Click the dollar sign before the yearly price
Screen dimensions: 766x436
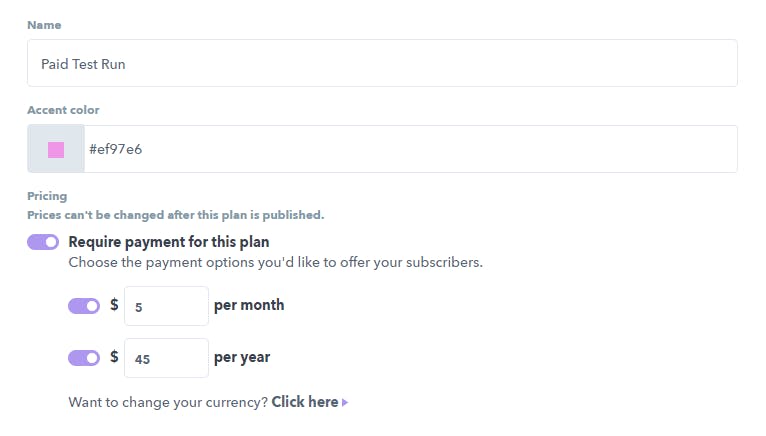[x=114, y=356]
